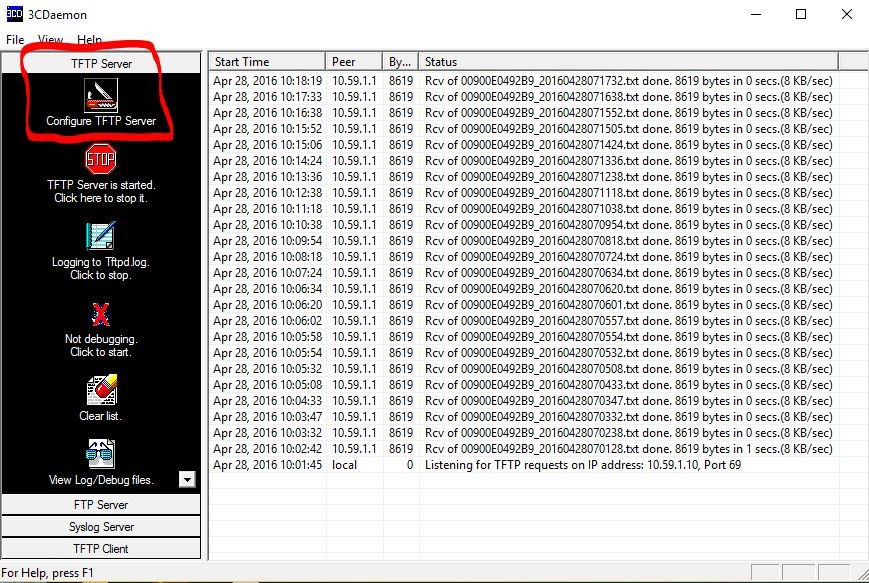This screenshot has width=869, height=583.
Task: Expand the TFTP Client panel
Action: 101,548
